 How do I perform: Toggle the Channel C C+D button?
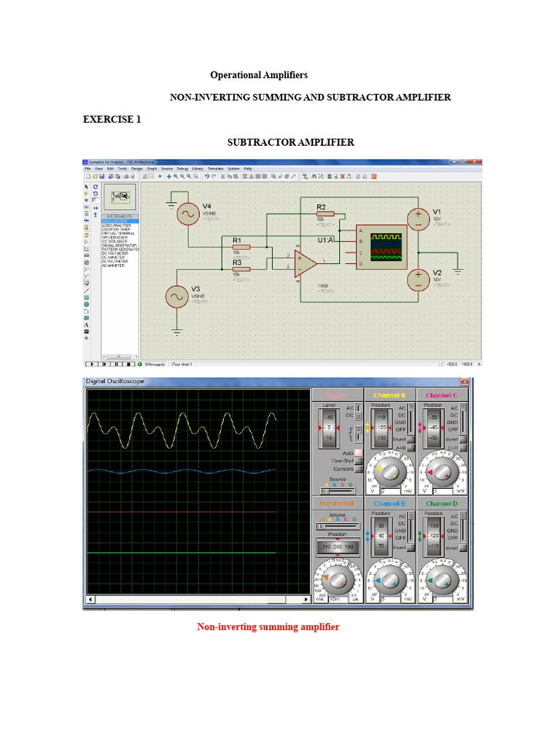(x=463, y=448)
